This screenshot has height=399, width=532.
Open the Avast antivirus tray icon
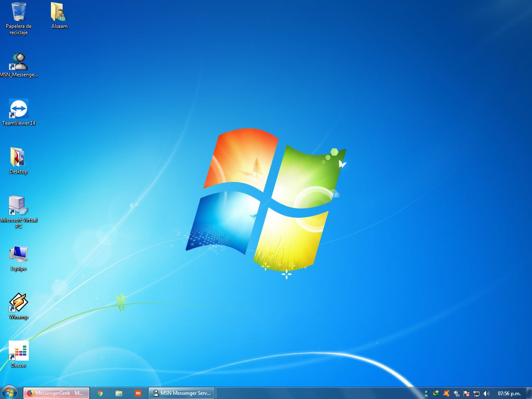pos(446,393)
